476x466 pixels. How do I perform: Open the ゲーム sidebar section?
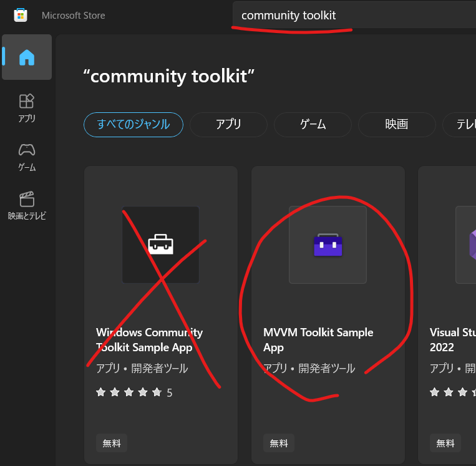[27, 157]
